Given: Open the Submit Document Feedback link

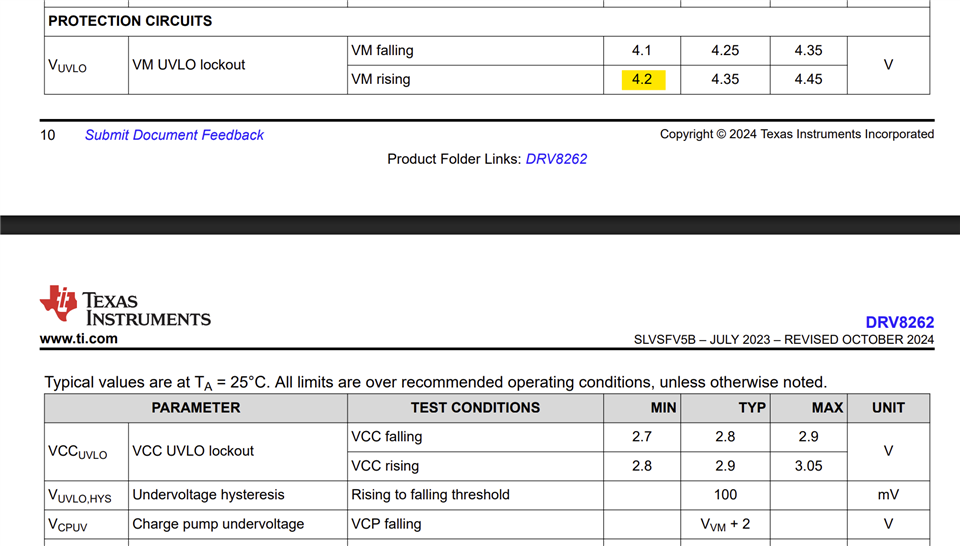Looking at the screenshot, I should (174, 135).
